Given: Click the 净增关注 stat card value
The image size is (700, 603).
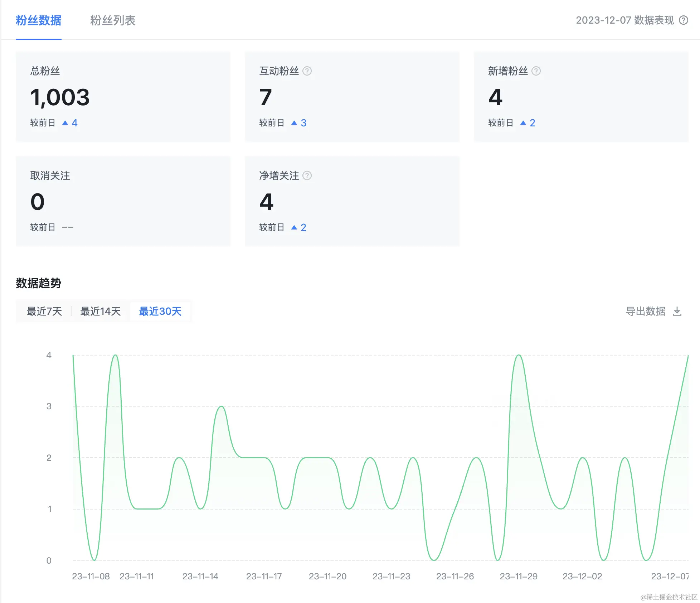Looking at the screenshot, I should pos(267,202).
